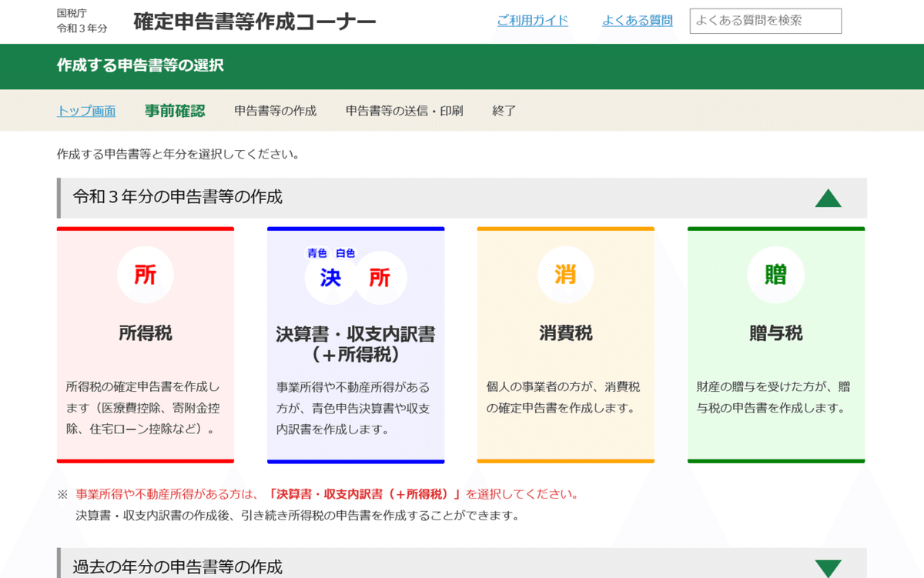Screen dimensions: 924x578
Task: Switch to 申告書等の送信・印刷
Action: click(x=403, y=110)
